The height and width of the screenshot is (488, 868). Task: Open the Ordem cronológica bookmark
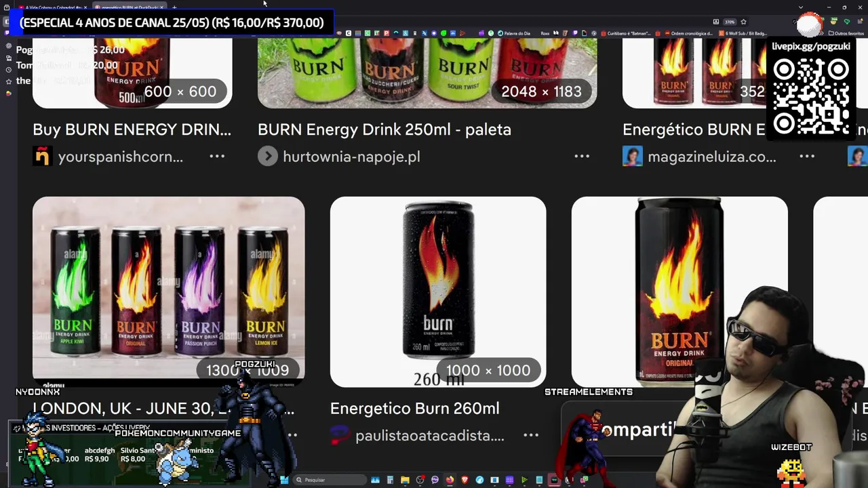(x=689, y=33)
